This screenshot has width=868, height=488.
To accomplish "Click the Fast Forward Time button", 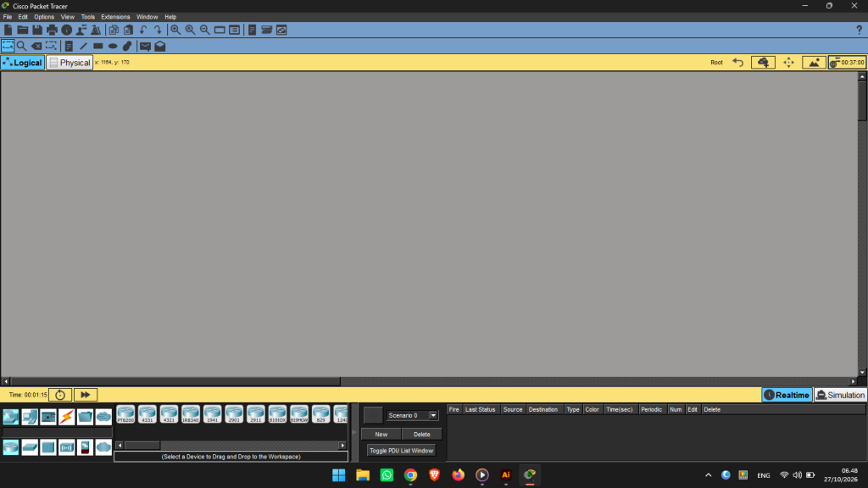I will (86, 395).
